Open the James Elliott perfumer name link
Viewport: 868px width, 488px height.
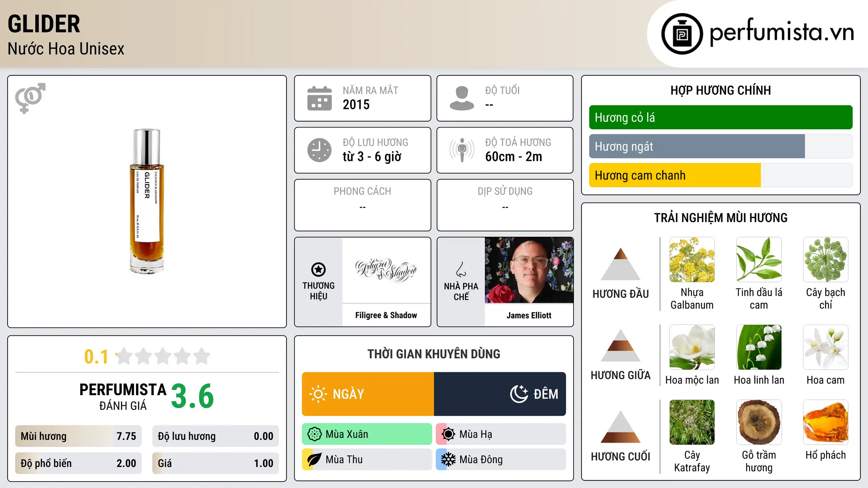529,315
